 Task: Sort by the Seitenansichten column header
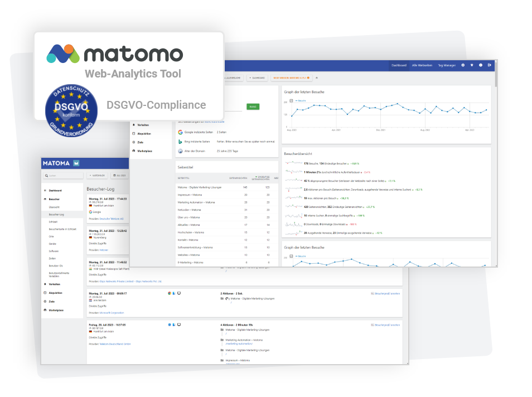238,178
